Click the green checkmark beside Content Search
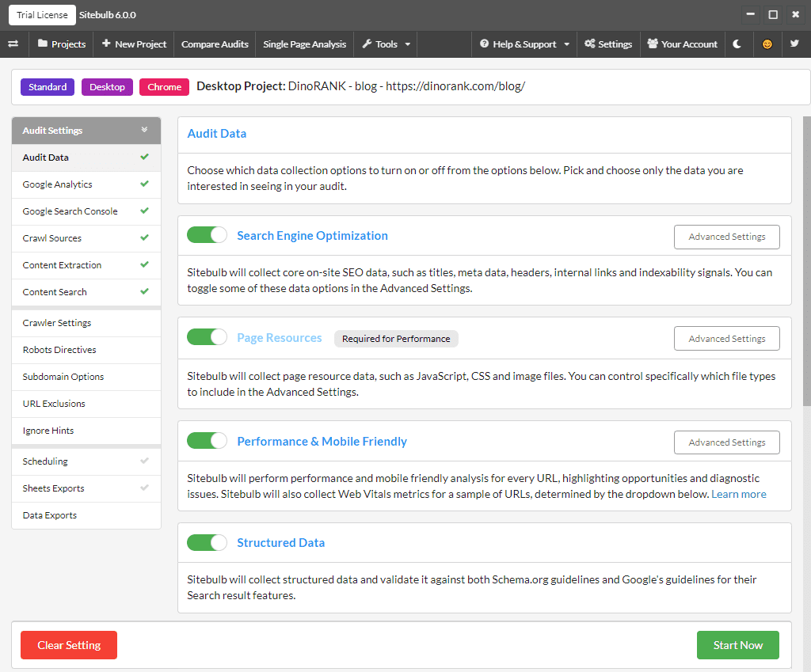Viewport: 811px width, 672px height. tap(144, 291)
